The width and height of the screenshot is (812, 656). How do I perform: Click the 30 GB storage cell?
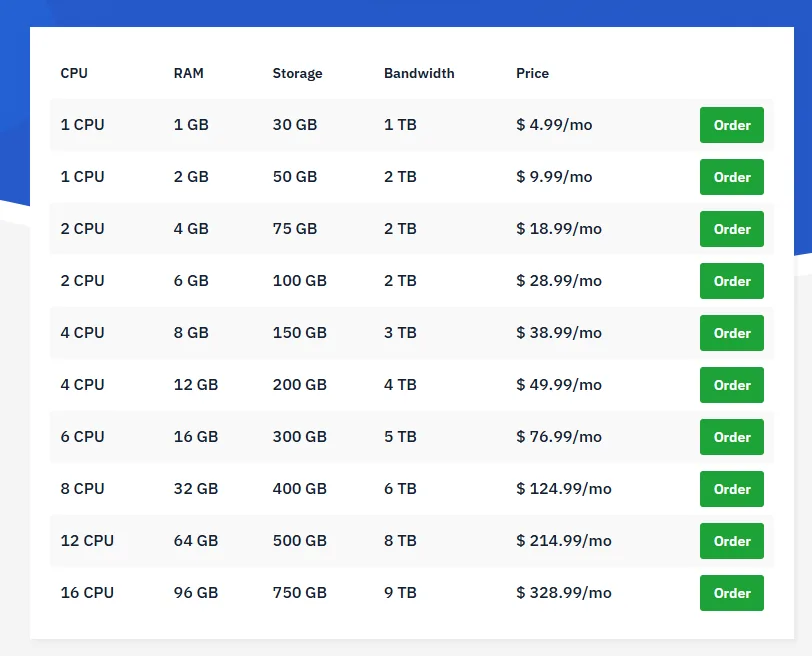(295, 125)
